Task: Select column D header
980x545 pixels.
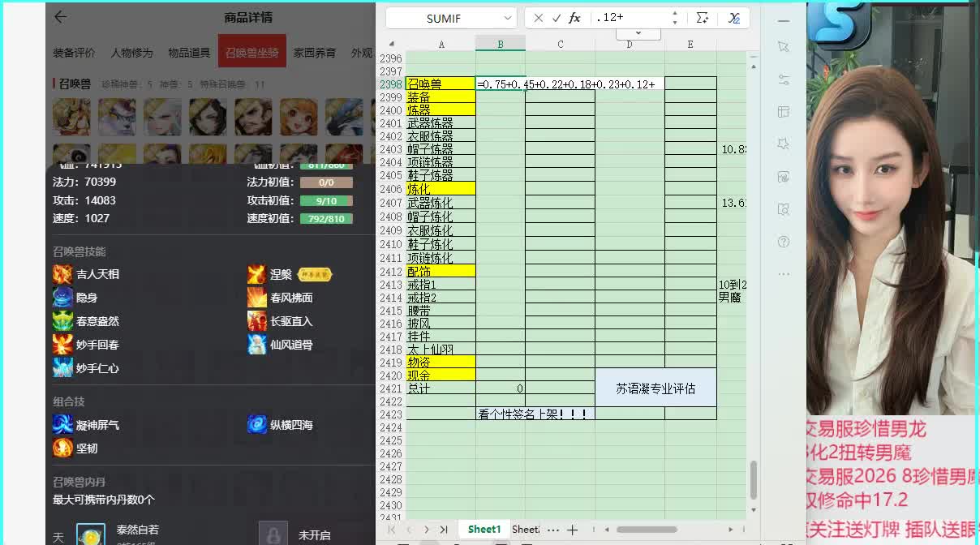Action: pos(630,45)
